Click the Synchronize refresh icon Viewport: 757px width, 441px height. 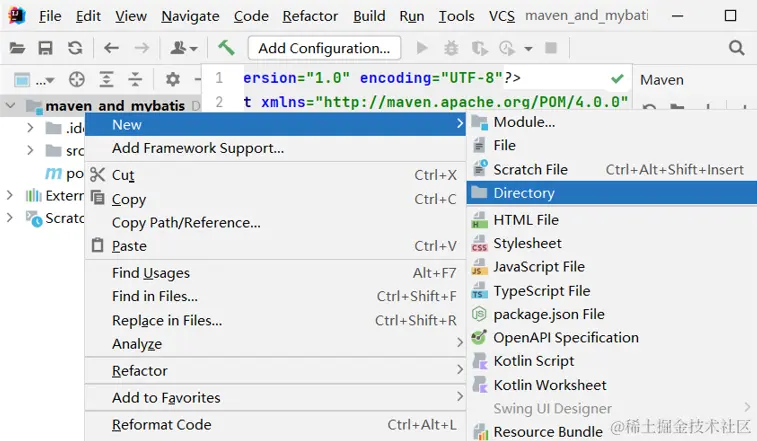pos(75,48)
